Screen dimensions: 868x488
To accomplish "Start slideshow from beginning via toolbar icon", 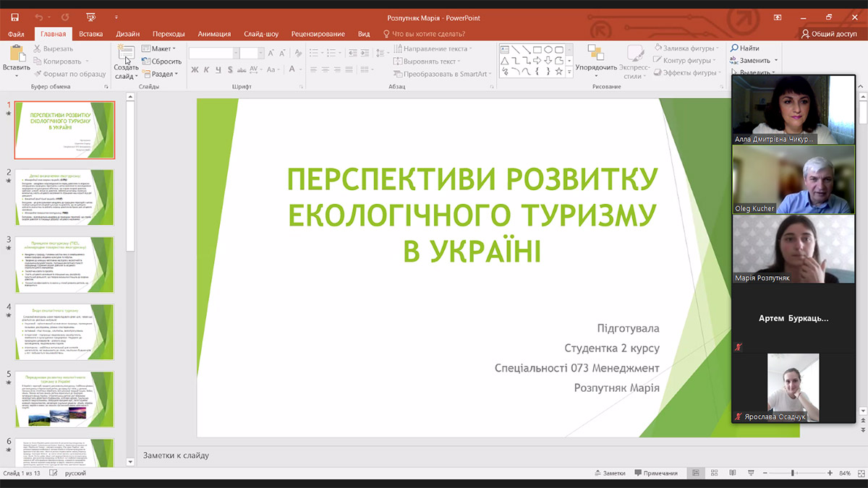I will [91, 18].
